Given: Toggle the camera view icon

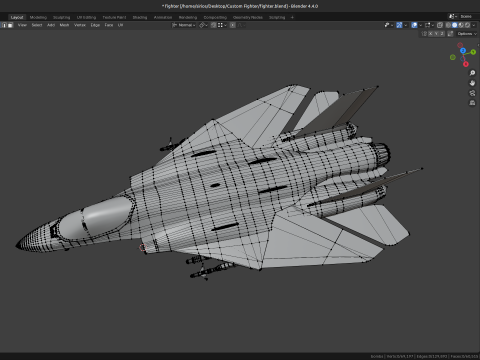Looking at the screenshot, I should coord(472,93).
